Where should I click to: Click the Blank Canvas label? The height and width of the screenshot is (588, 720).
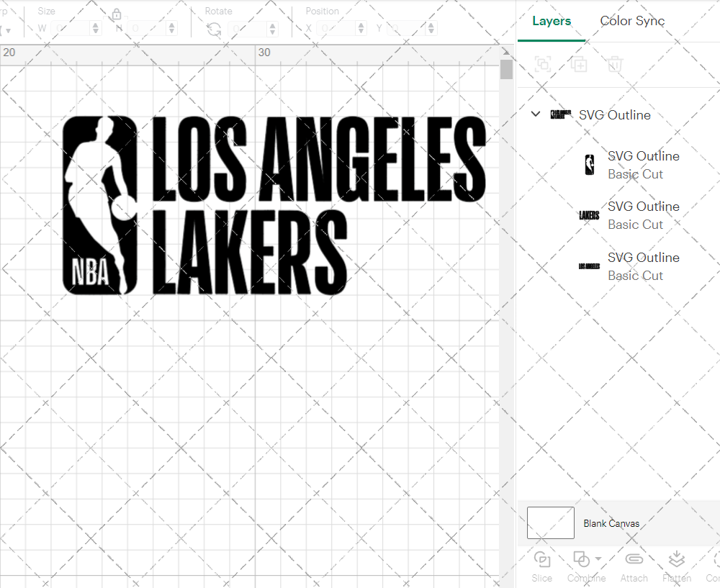tap(611, 523)
